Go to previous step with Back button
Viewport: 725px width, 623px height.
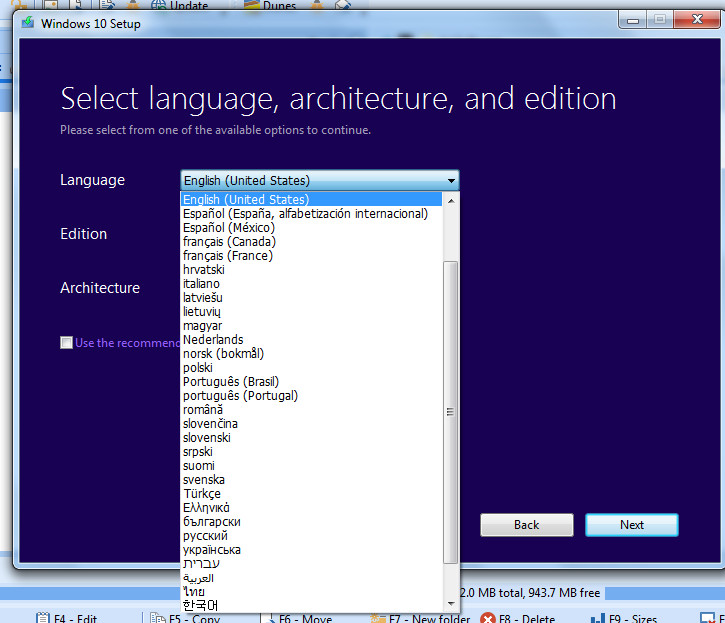[526, 525]
